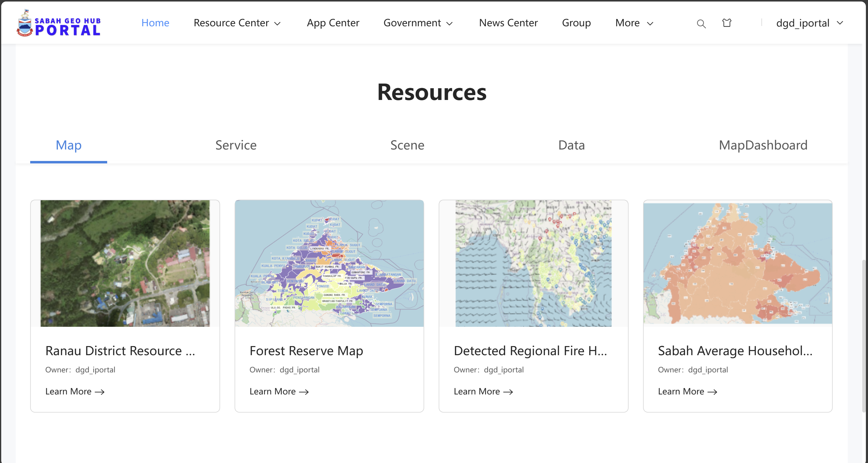Viewport: 868px width, 463px height.
Task: Open the MapDashboard tab
Action: [763, 145]
